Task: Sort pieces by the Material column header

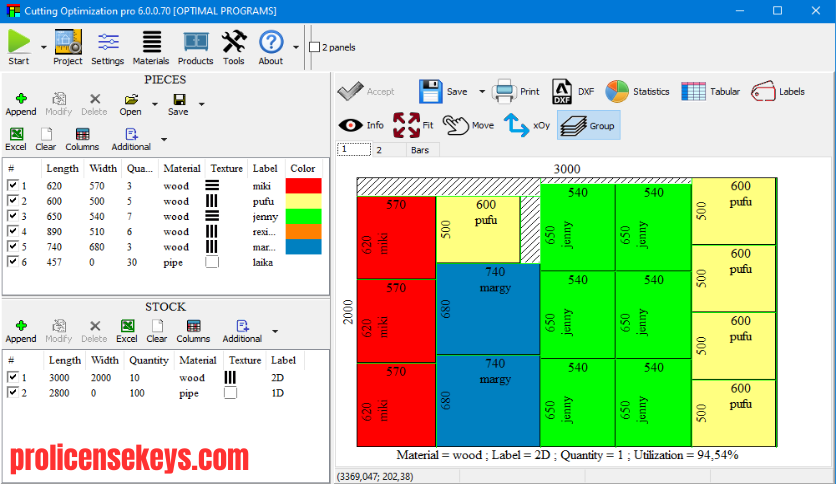Action: pos(182,168)
